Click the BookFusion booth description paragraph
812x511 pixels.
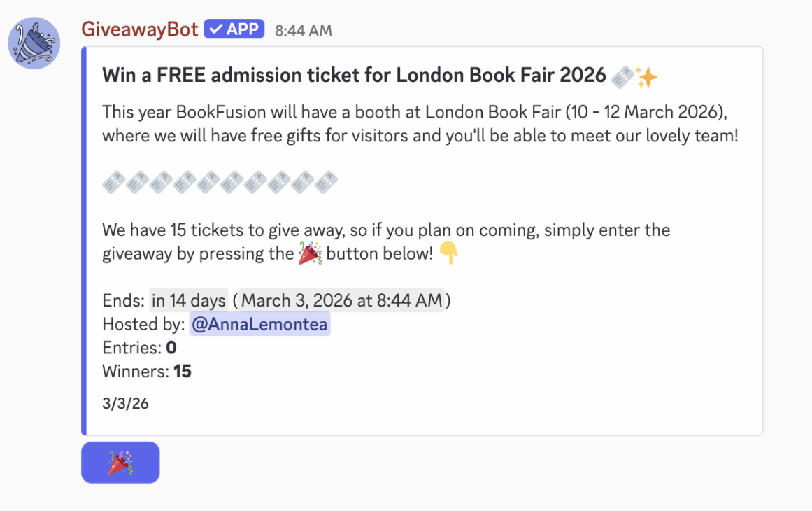point(420,124)
